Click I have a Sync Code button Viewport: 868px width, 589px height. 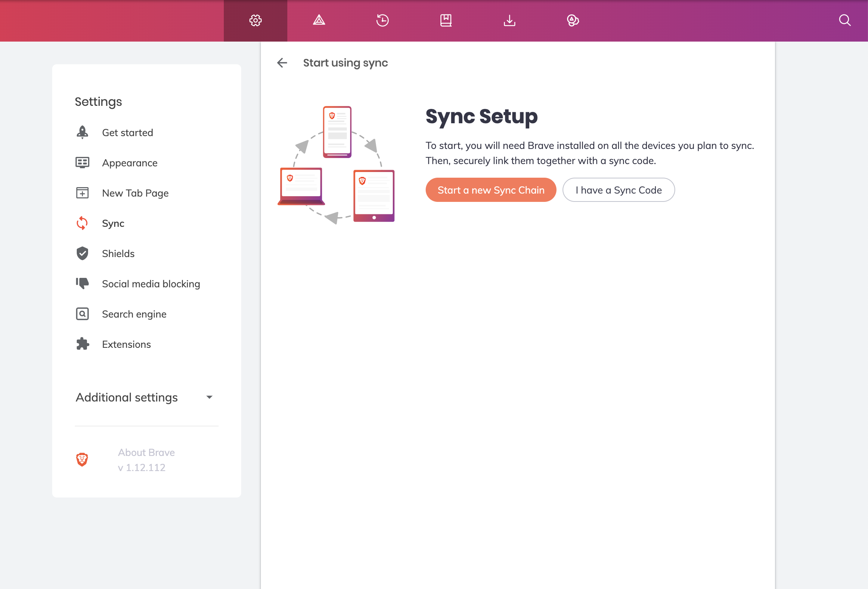pos(618,190)
